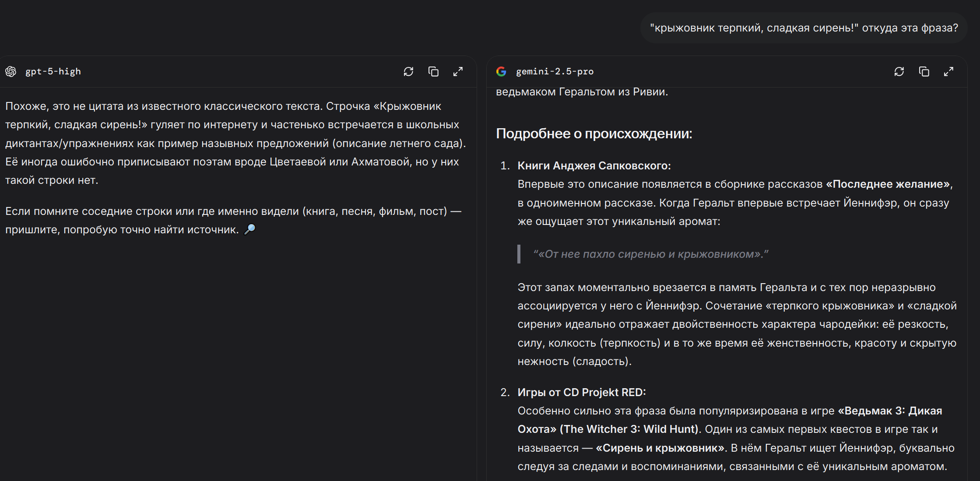Expand the gpt-5-high panel to fullscreen
The image size is (980, 481).
tap(458, 71)
